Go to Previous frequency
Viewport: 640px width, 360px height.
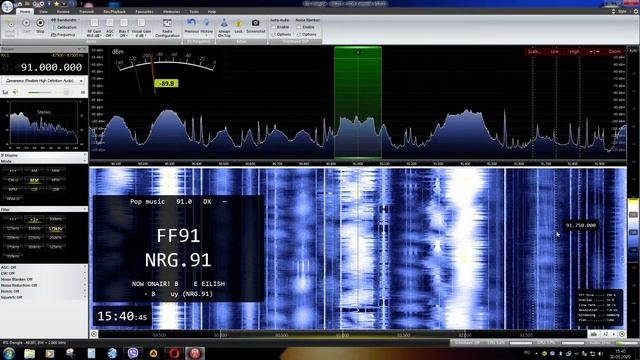(191, 25)
